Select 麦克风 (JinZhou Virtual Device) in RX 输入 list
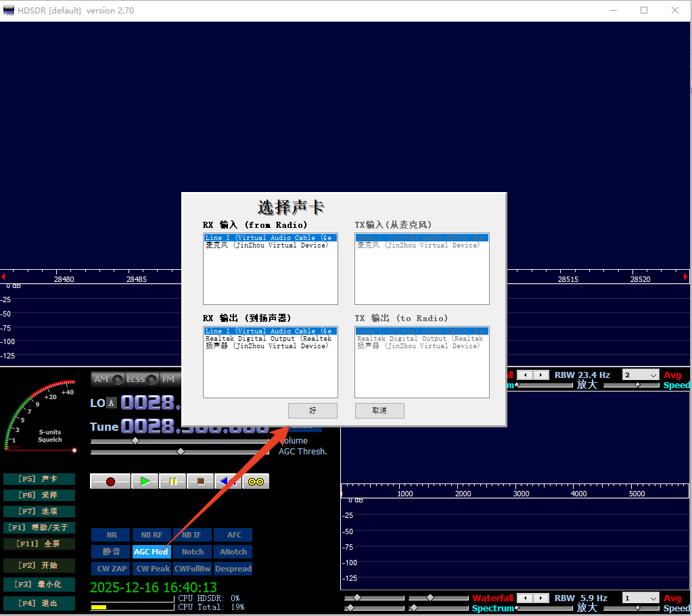The width and height of the screenshot is (692, 616). 267,245
